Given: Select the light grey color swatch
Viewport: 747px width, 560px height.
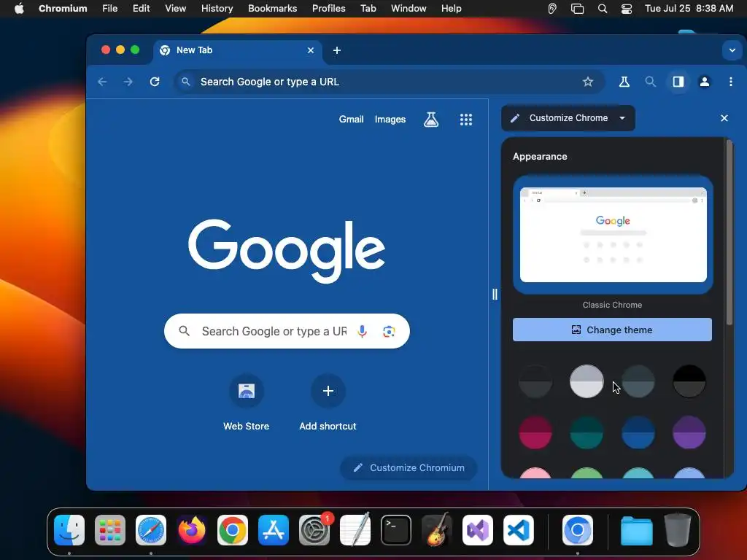Looking at the screenshot, I should click(x=587, y=381).
